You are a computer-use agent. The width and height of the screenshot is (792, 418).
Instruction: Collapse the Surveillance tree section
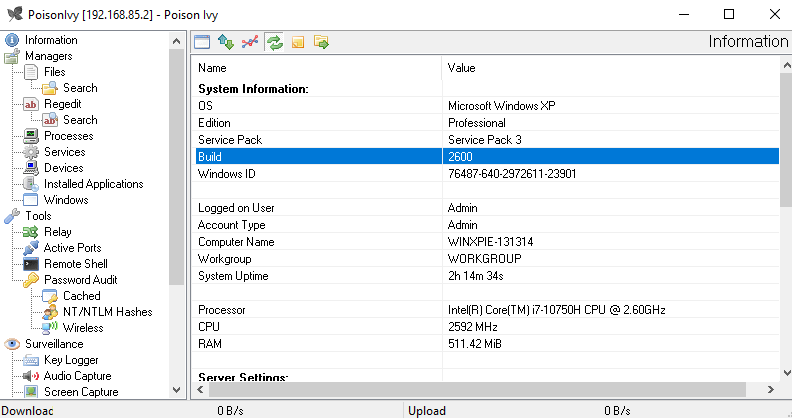click(54, 344)
